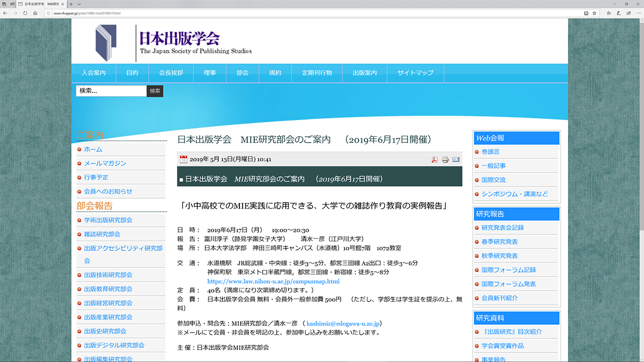This screenshot has height=362, width=644.
Task: Open 出版デジタル研究部会 sidebar link
Action: [114, 345]
